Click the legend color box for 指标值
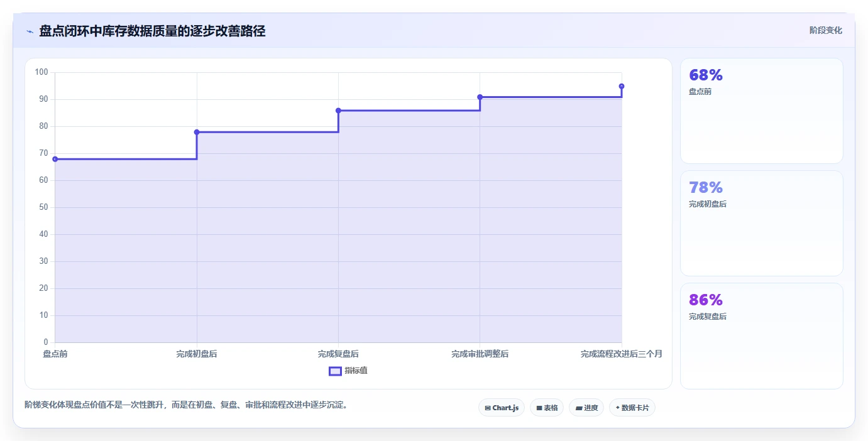This screenshot has height=441, width=868. click(335, 371)
